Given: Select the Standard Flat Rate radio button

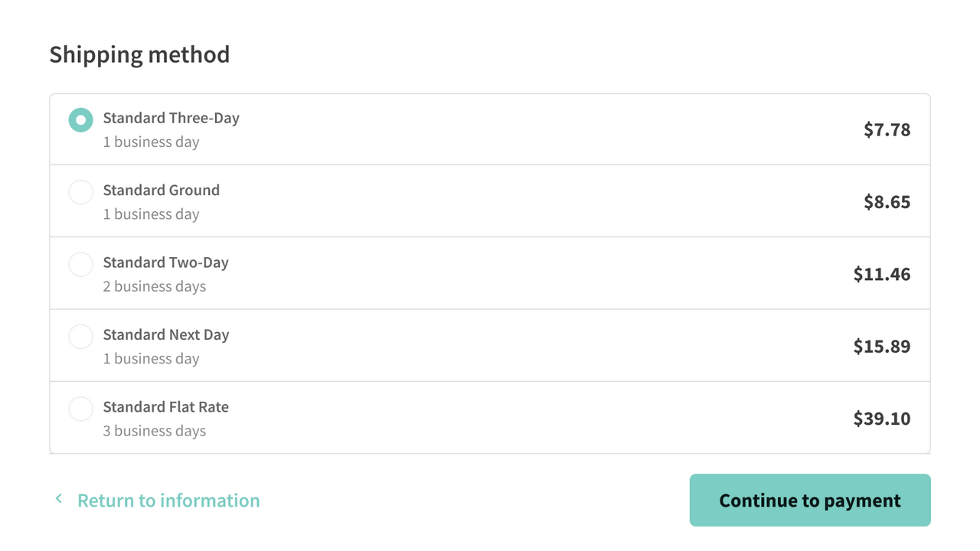Looking at the screenshot, I should (80, 409).
